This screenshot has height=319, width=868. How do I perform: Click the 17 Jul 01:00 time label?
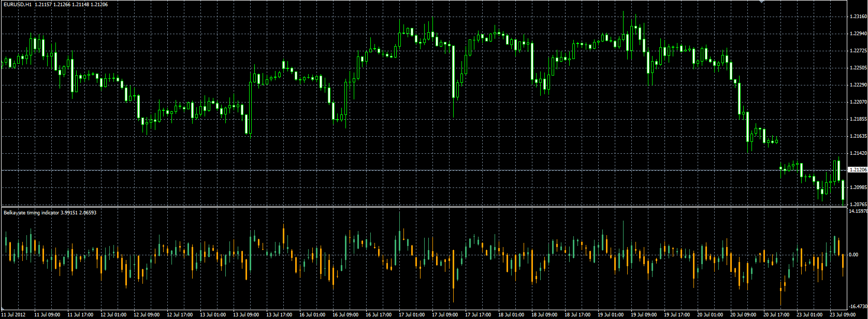pos(411,314)
